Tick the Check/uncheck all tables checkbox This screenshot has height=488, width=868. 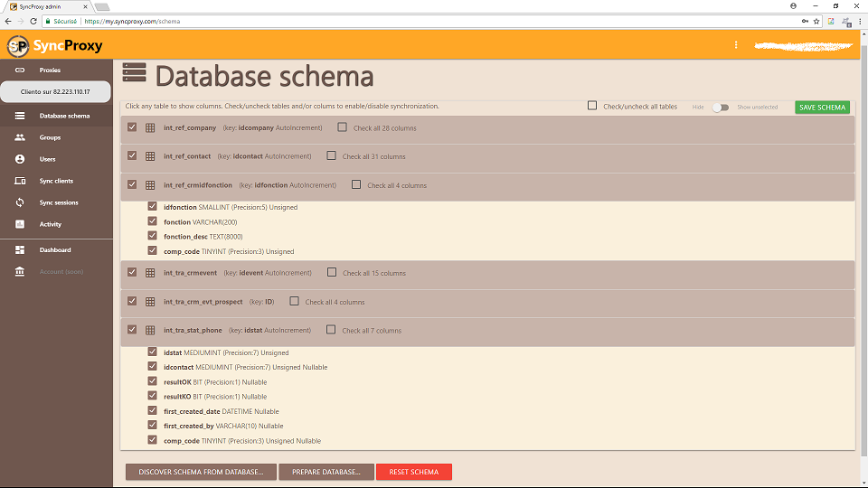(x=592, y=105)
